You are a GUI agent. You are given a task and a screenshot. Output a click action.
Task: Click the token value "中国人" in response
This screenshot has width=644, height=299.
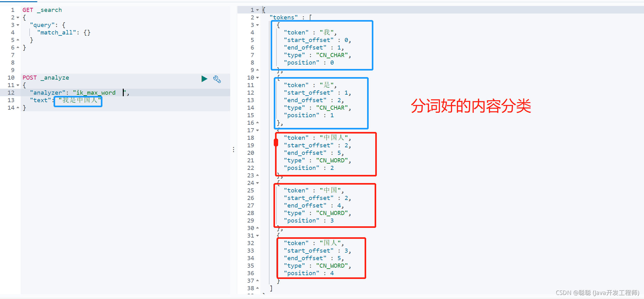334,138
